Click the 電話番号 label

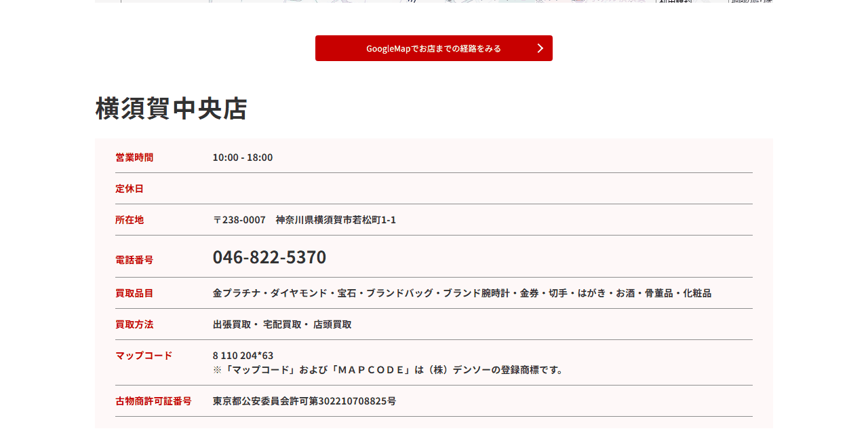(x=134, y=260)
